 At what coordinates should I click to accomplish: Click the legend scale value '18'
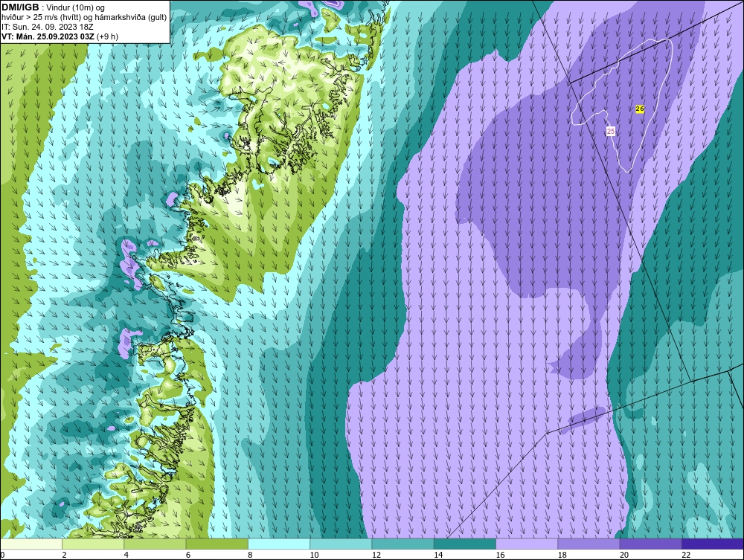click(562, 556)
